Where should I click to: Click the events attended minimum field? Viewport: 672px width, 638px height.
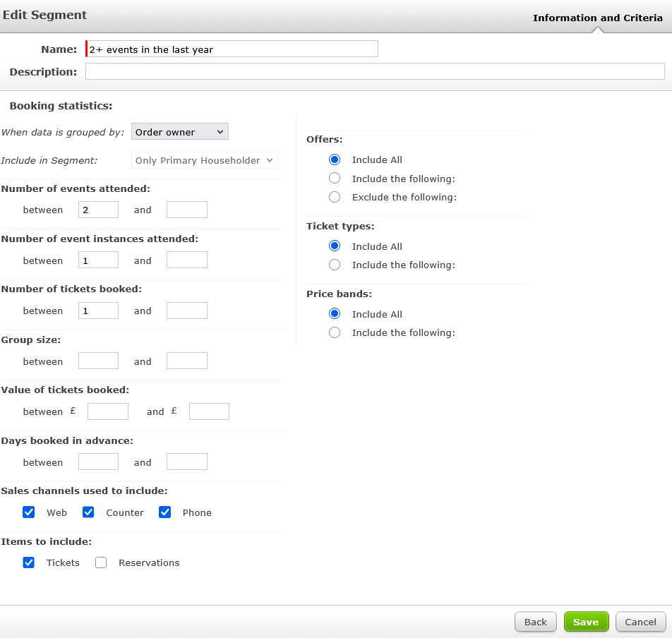click(x=98, y=210)
